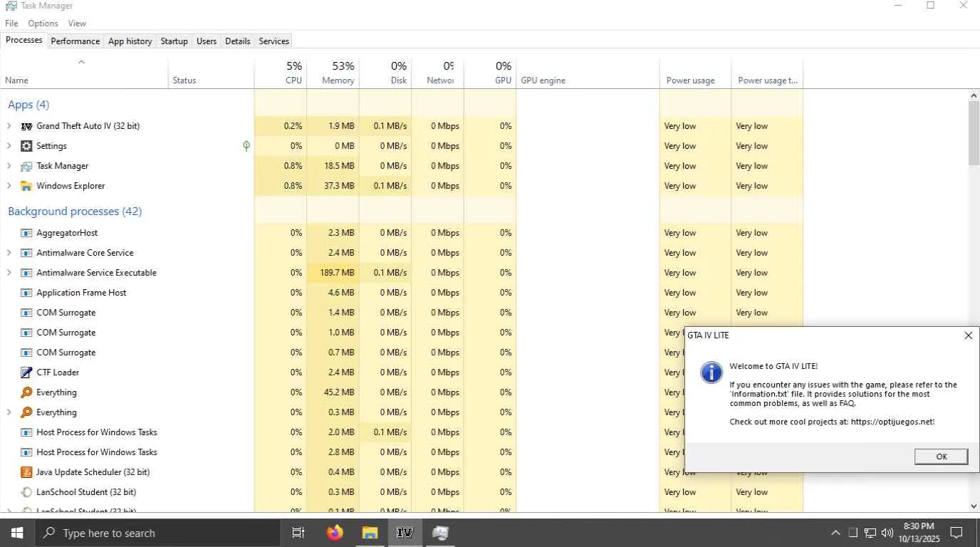
Task: Open the clock showing 8:30 PM
Action: 918,533
